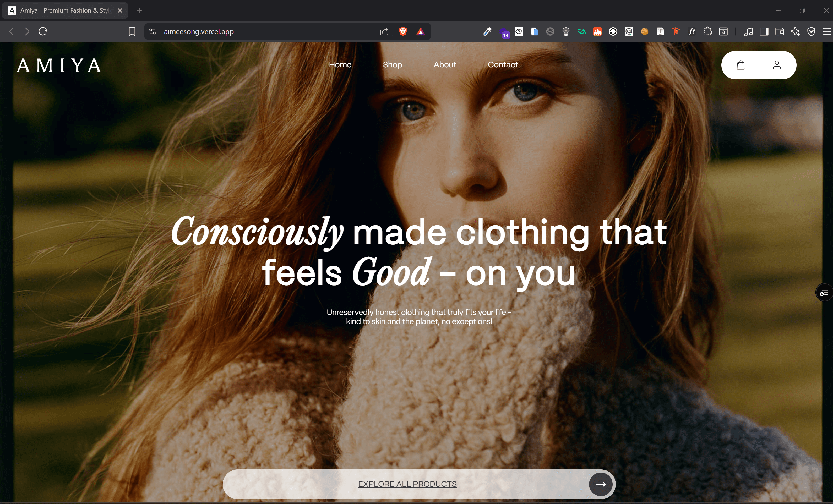The image size is (833, 504).
Task: Go to the Shop nav item
Action: 392,64
